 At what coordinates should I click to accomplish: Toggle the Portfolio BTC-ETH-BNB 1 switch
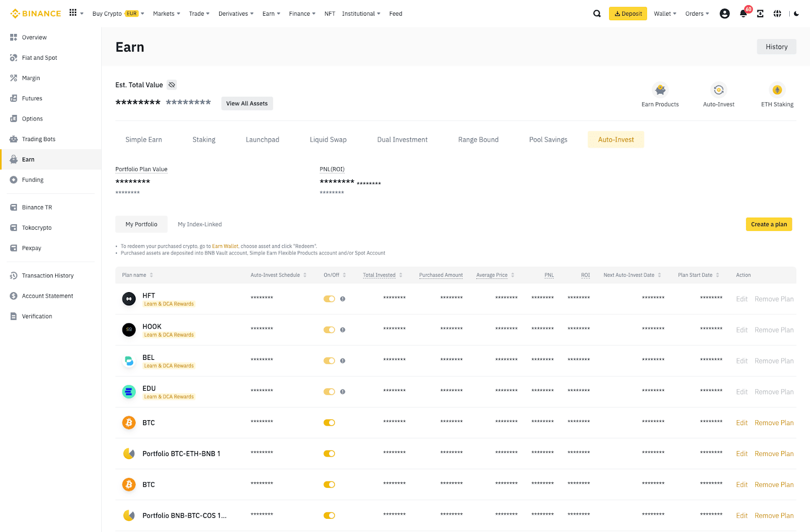coord(329,454)
